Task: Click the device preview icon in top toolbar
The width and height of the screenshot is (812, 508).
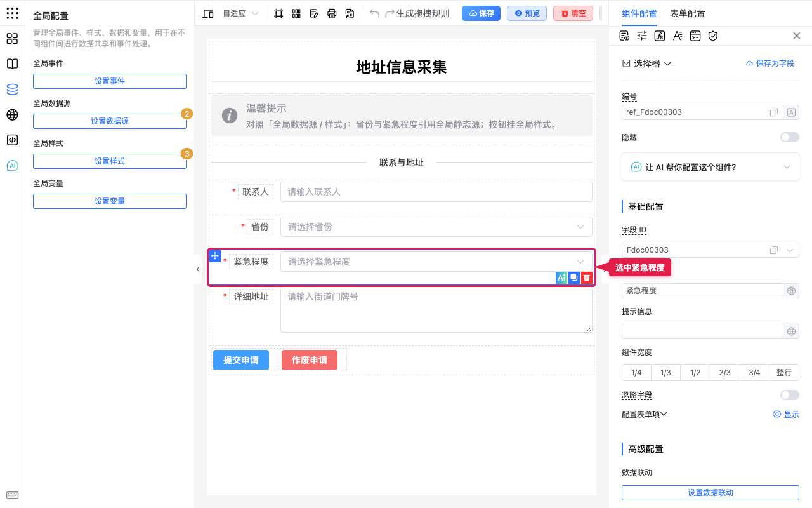Action: pyautogui.click(x=208, y=13)
